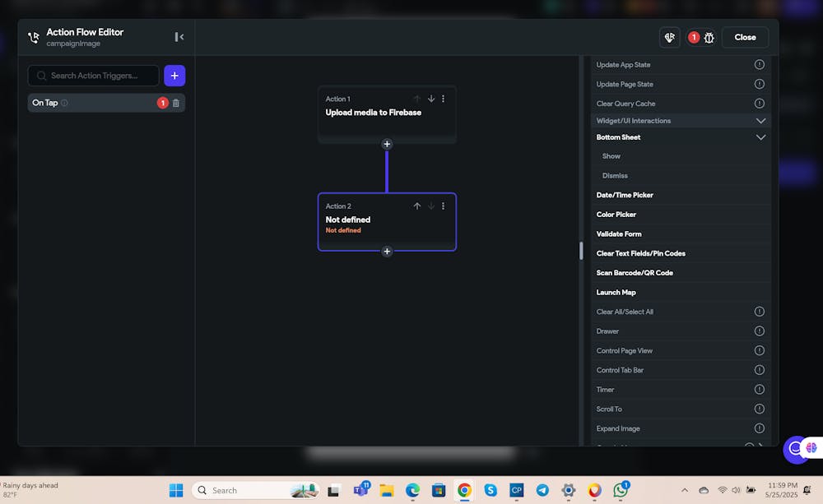Open the On Tap info tooltip
The width and height of the screenshot is (823, 504).
click(x=64, y=103)
